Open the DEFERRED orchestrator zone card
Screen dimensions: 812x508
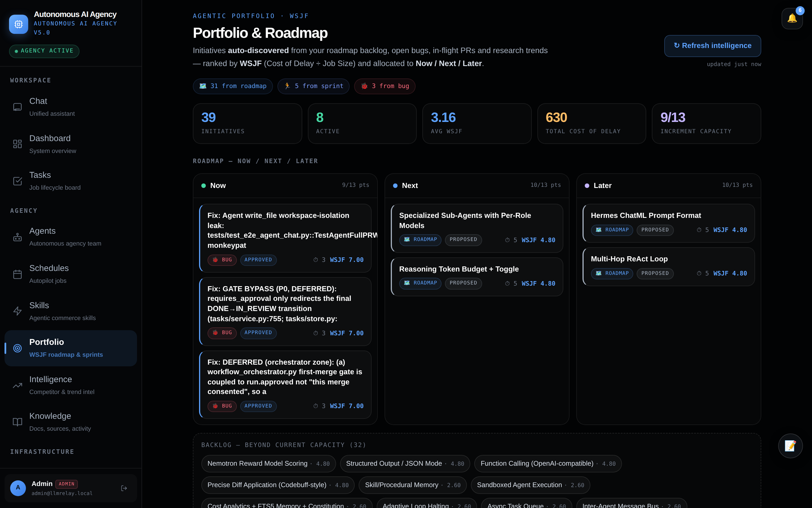coord(285,384)
